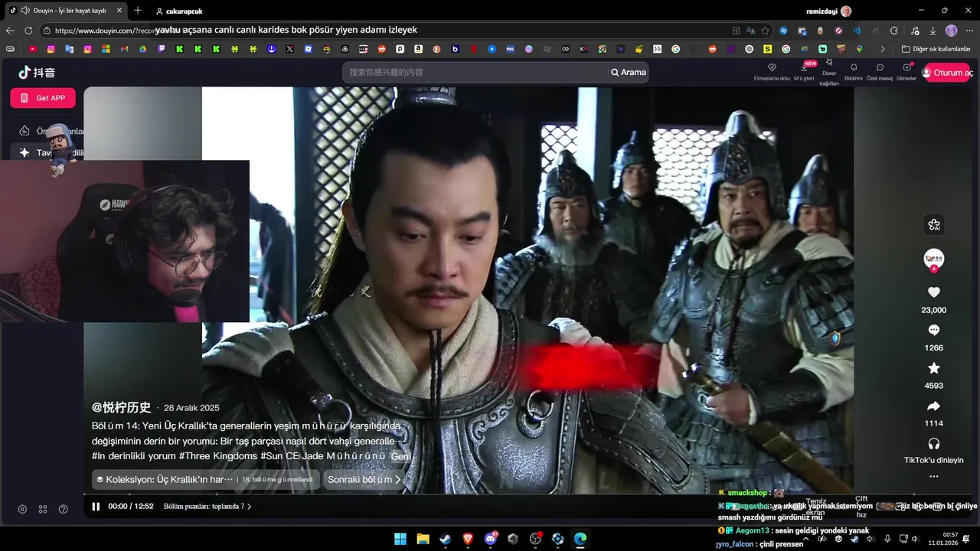
Task: Click the #Three Kingdoms hashtag
Action: (x=218, y=456)
